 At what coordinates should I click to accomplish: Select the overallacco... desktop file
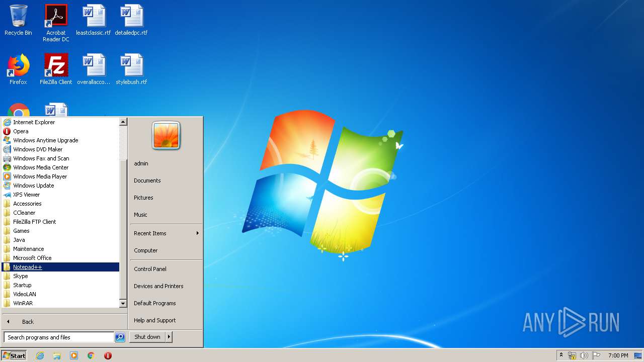pyautogui.click(x=94, y=69)
